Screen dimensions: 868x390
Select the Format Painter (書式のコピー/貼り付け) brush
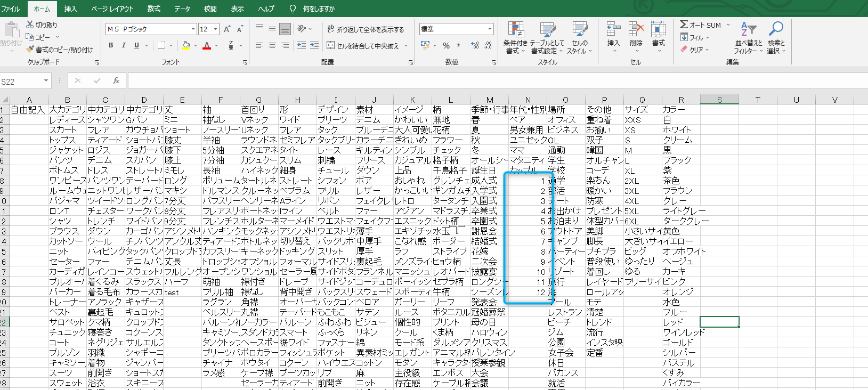(30, 50)
